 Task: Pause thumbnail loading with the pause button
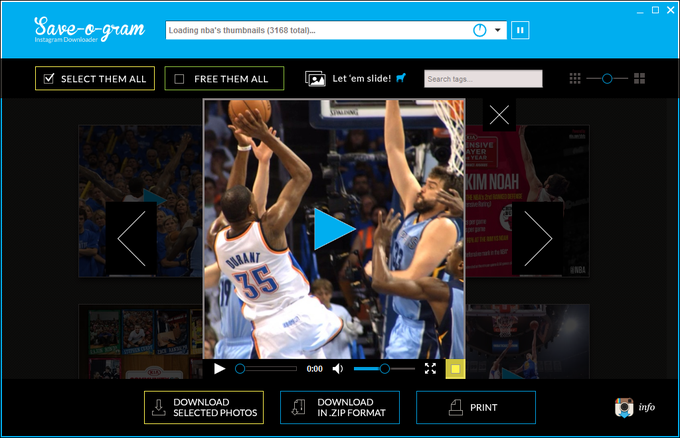point(520,30)
